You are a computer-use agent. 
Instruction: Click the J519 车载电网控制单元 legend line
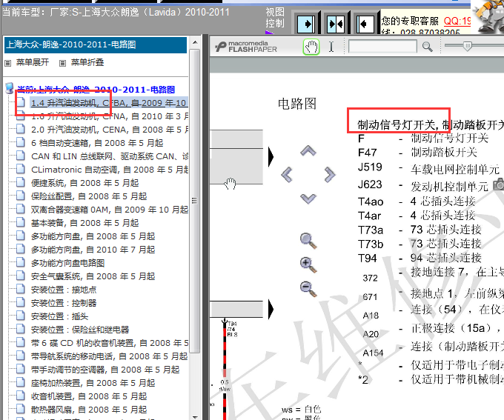(429, 168)
